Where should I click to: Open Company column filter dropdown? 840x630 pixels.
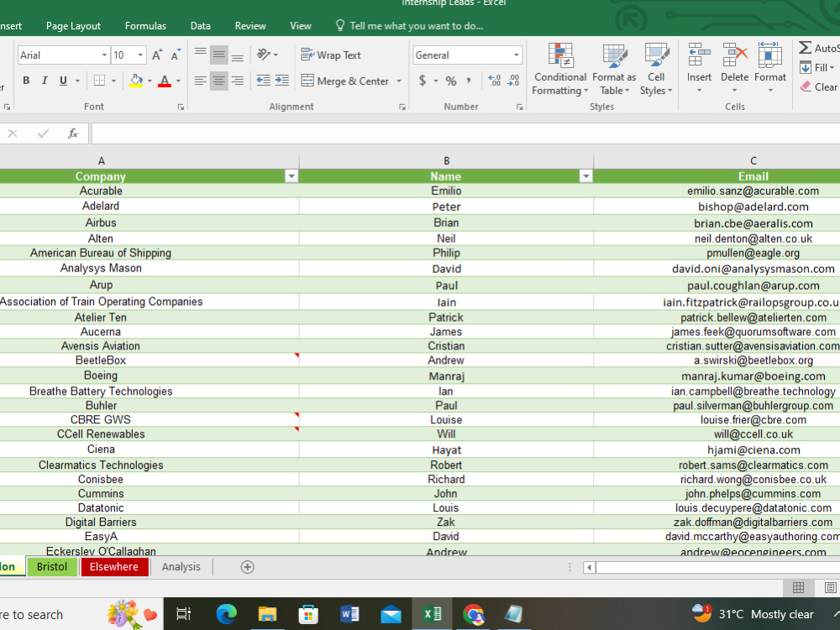pyautogui.click(x=291, y=176)
